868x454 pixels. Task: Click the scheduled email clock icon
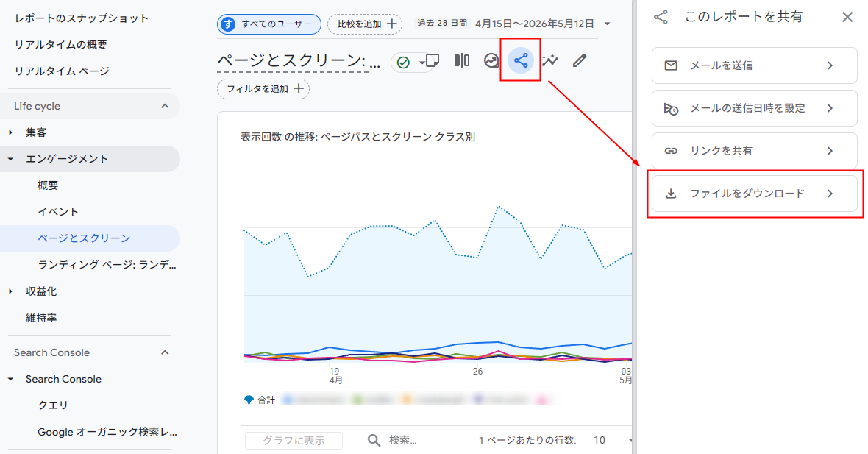tap(671, 108)
